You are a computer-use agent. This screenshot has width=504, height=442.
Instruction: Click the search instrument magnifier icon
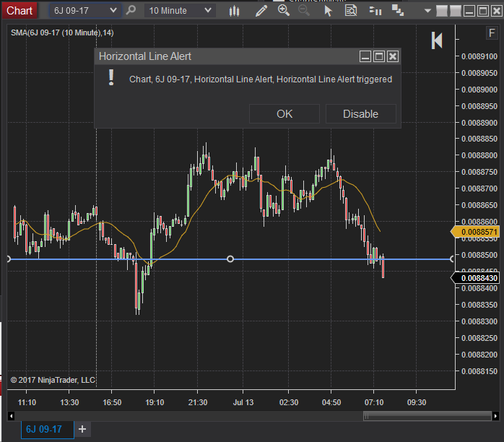131,11
